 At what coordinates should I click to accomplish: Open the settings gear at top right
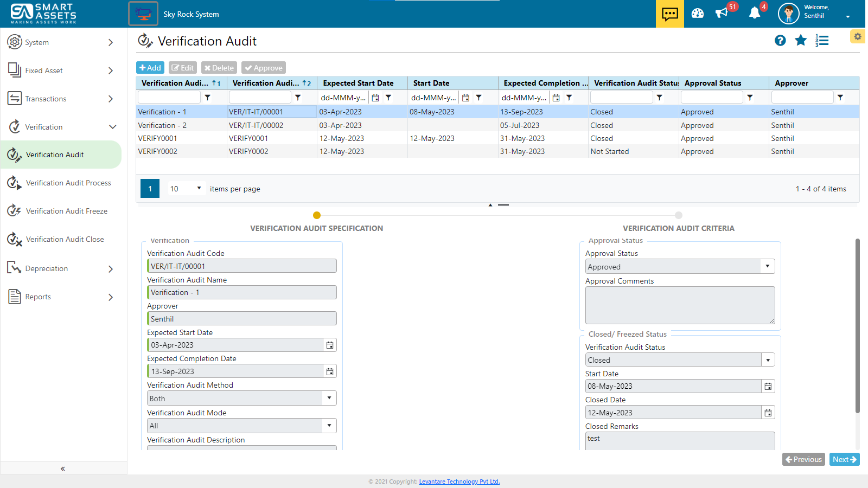click(x=857, y=37)
